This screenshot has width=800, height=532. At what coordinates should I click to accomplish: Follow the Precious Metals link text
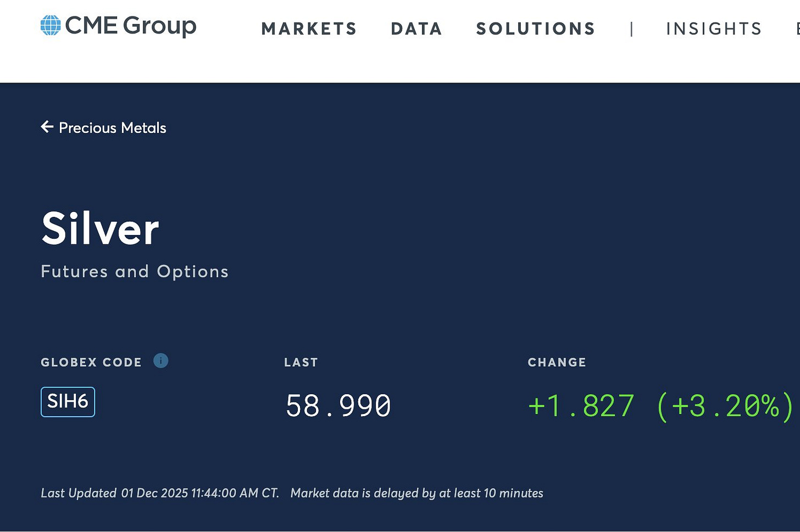(113, 128)
